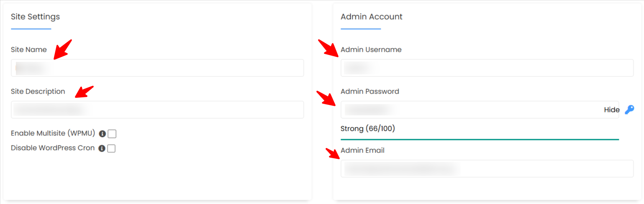Tick the Disable WordPress Cron checkbox
This screenshot has height=204, width=644.
click(111, 148)
